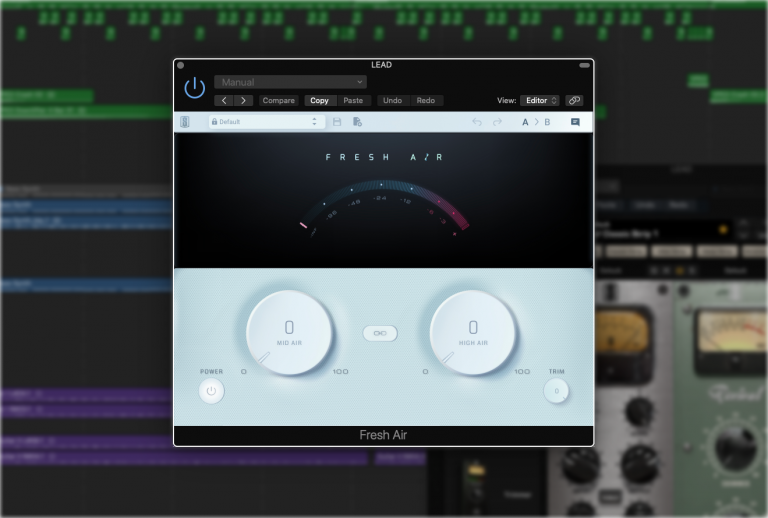Go to next preset with right arrow
The height and width of the screenshot is (518, 768).
point(243,100)
